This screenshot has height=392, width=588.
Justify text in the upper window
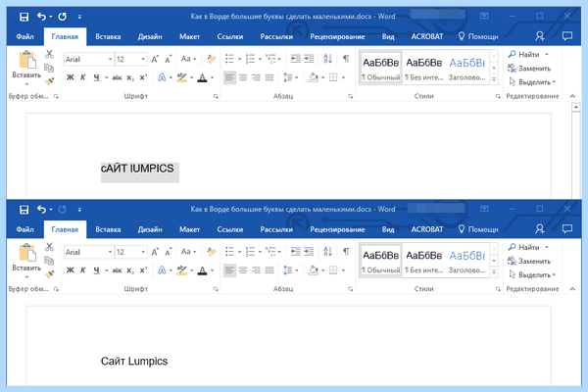point(269,77)
